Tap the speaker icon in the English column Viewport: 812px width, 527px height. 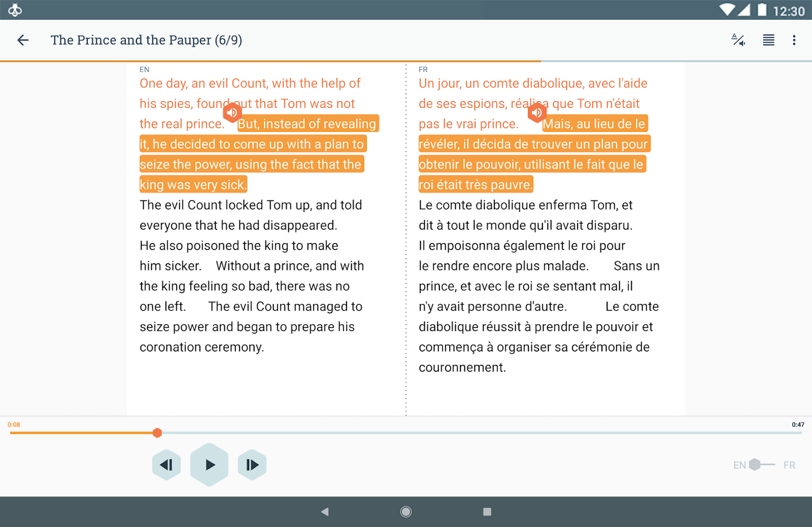232,113
